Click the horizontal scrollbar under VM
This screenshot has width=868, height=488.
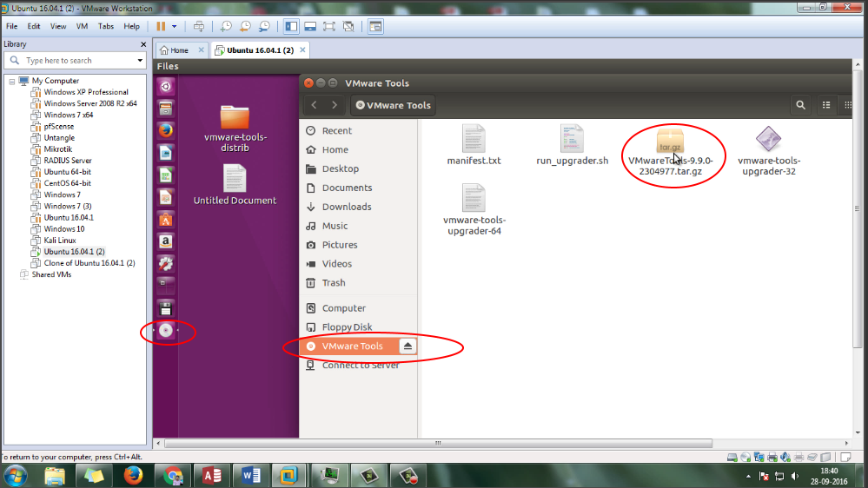point(438,443)
